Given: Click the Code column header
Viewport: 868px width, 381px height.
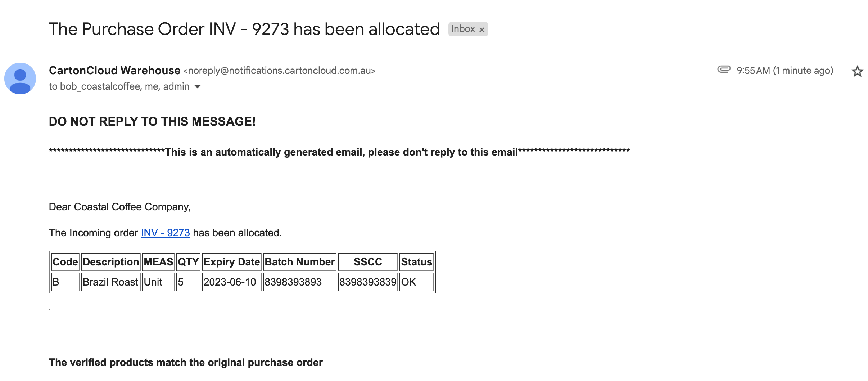Looking at the screenshot, I should (x=65, y=262).
